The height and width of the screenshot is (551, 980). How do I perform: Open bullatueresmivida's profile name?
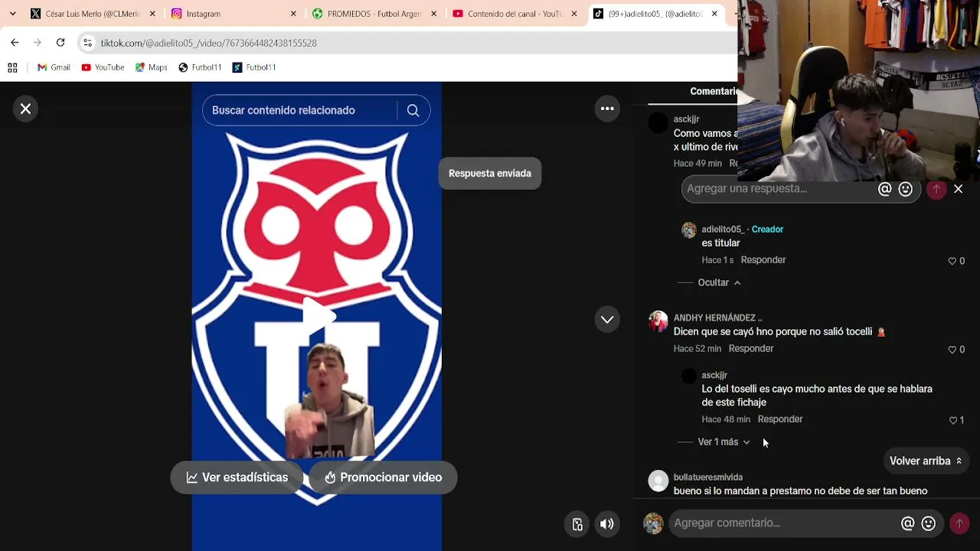coord(708,478)
